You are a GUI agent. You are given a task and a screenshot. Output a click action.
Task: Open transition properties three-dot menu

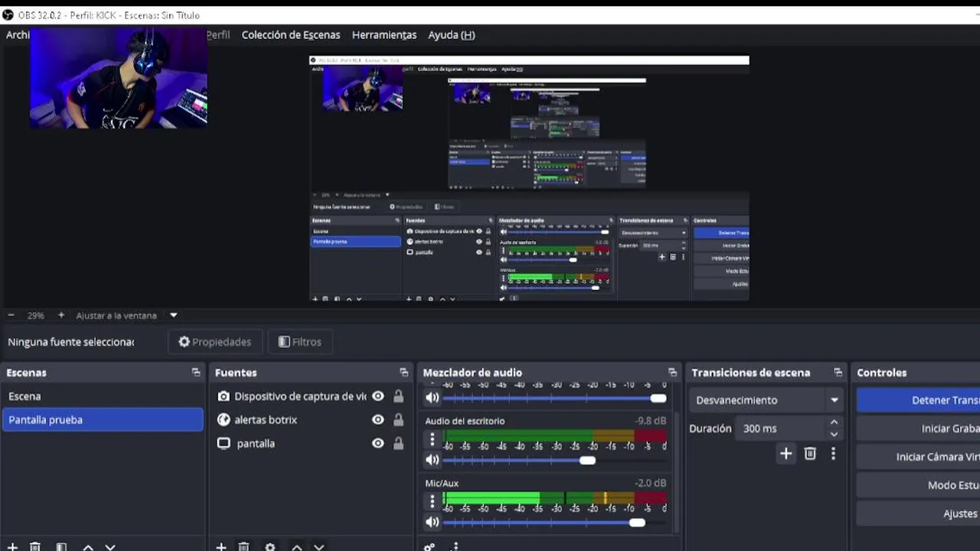pos(833,454)
